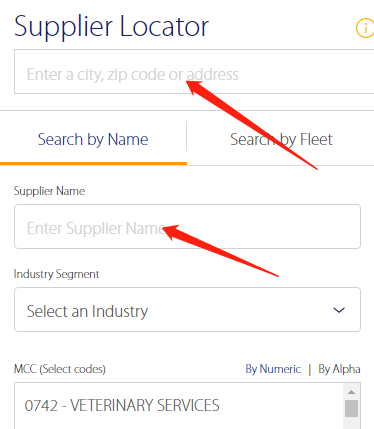Click the separator between By Numeric and By Alpha
The width and height of the screenshot is (374, 429).
tap(310, 370)
